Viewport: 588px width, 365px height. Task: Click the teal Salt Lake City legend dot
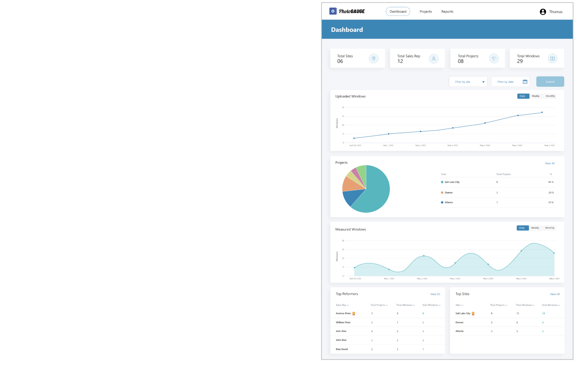[442, 182]
